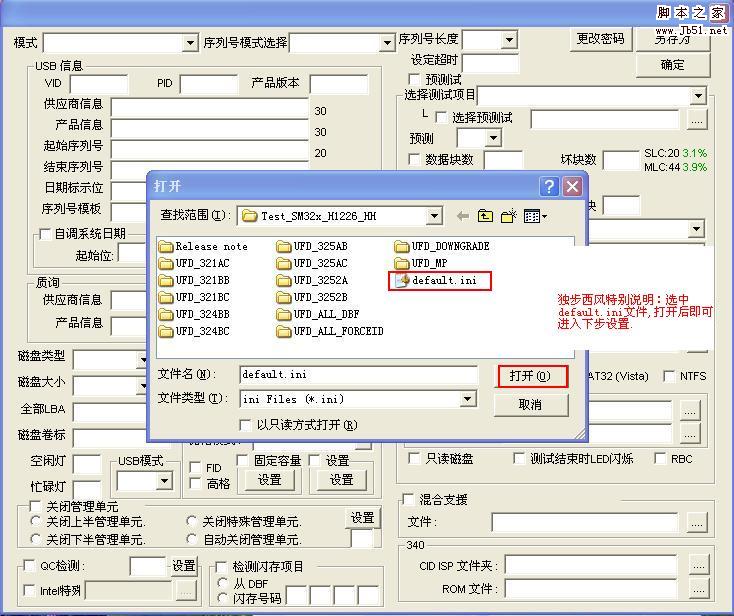The width and height of the screenshot is (734, 616).
Task: Expand the 查找范围 folder dropdown
Action: pyautogui.click(x=433, y=216)
